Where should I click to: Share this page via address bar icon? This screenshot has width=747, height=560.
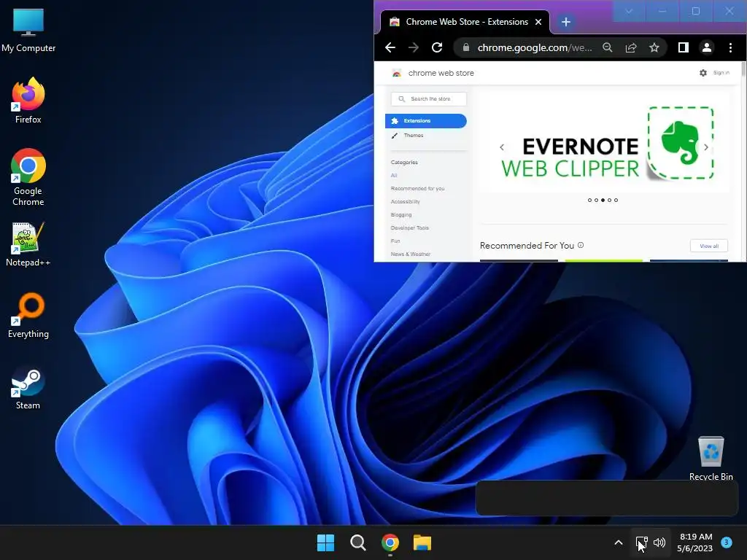pyautogui.click(x=631, y=47)
